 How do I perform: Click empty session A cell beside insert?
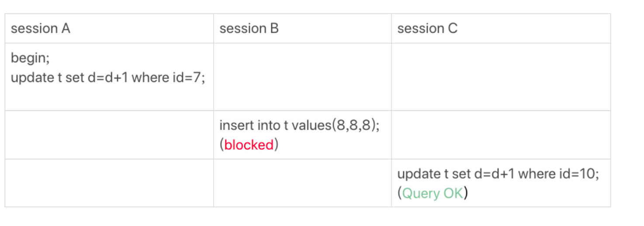(109, 135)
